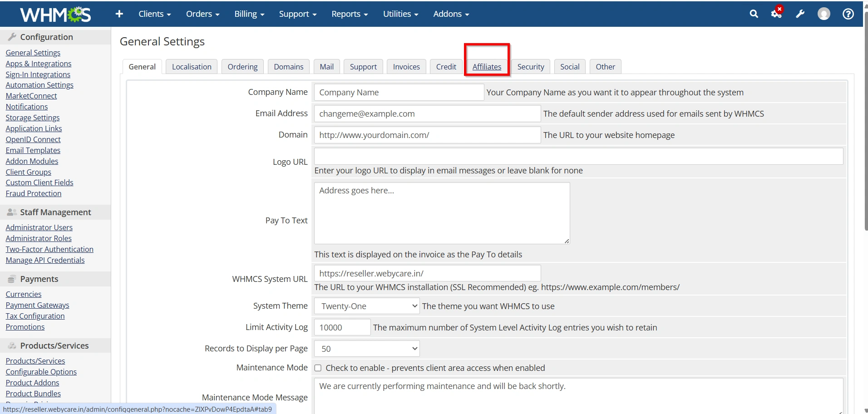Switch to the Credit tab
This screenshot has width=868, height=414.
[x=446, y=67]
